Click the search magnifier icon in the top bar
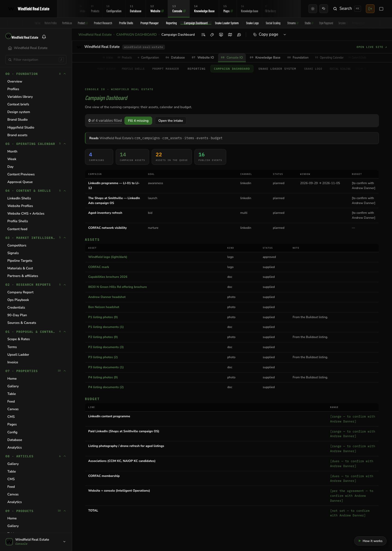 (335, 9)
